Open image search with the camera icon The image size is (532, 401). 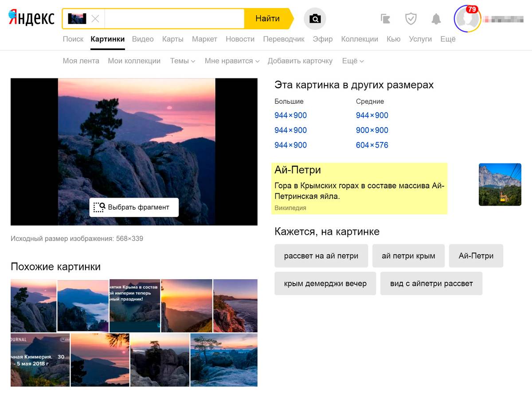pyautogui.click(x=315, y=19)
